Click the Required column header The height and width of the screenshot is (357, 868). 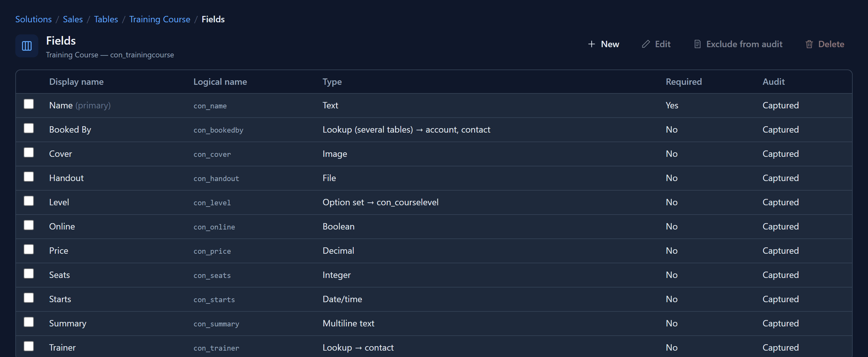pyautogui.click(x=684, y=82)
